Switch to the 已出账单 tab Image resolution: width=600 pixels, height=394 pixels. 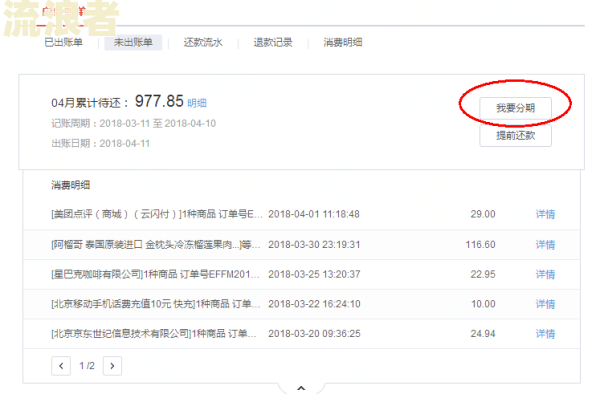click(64, 42)
